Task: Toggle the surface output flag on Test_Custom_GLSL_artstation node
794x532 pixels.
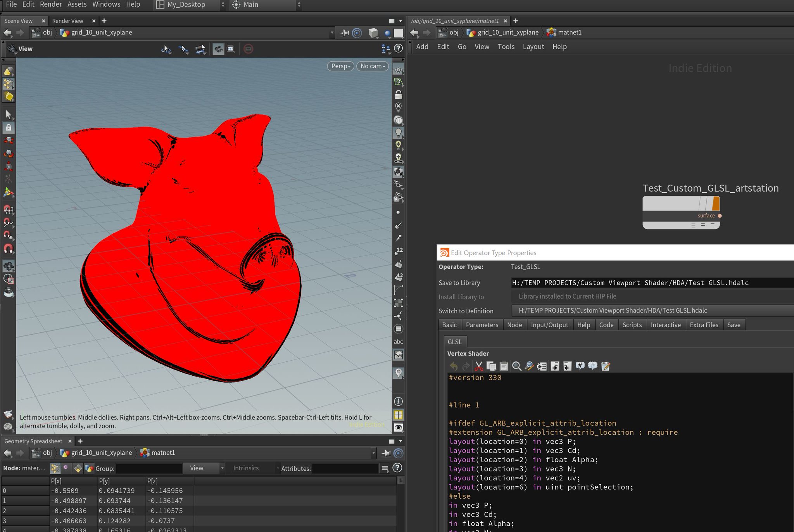Action: click(x=720, y=216)
